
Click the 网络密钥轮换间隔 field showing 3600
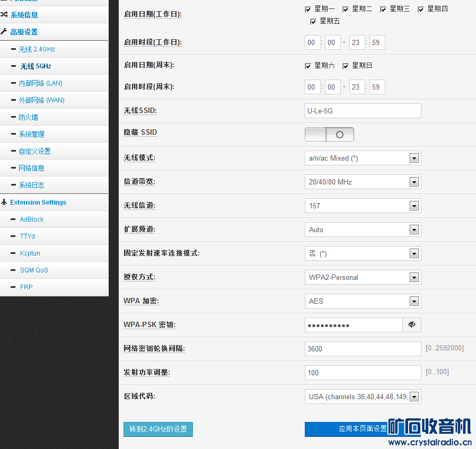(x=363, y=349)
